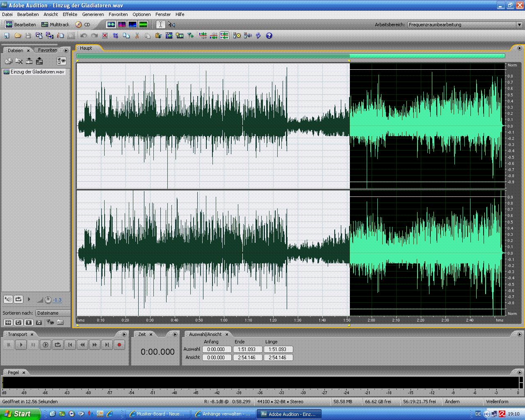The width and height of the screenshot is (525, 420).
Task: Toggle autoplay speaker button in Dateien panel
Action: [x=8, y=299]
